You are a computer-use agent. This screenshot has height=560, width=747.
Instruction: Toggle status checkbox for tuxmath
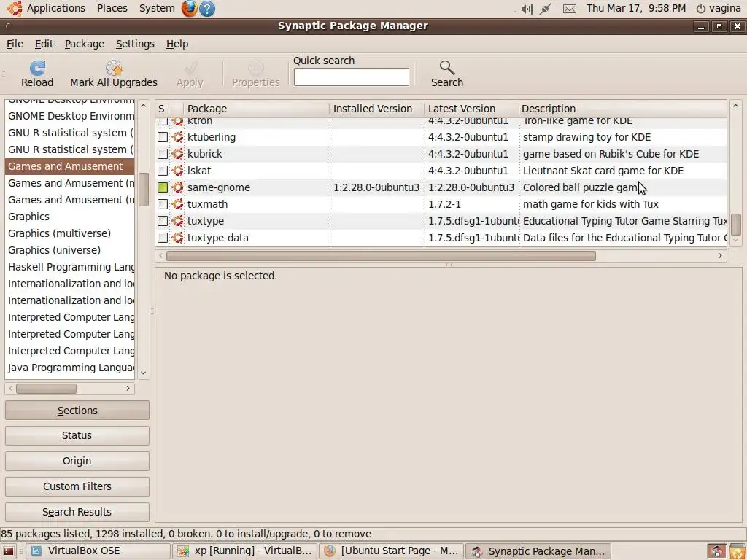(x=163, y=204)
